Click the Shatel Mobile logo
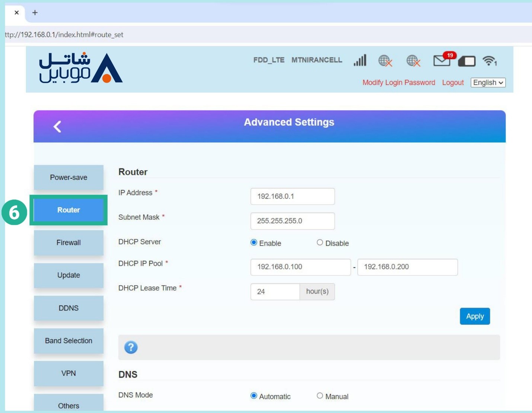532x413 pixels. point(81,68)
